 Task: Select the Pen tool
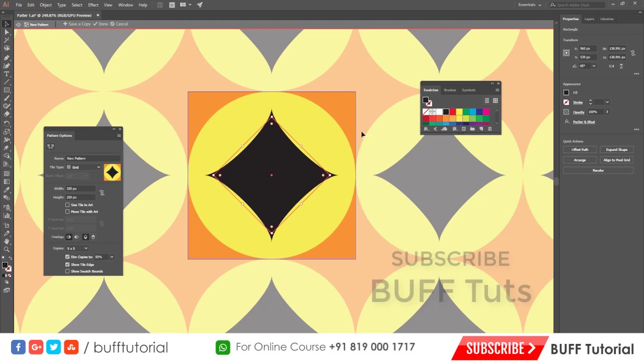pos(7,57)
